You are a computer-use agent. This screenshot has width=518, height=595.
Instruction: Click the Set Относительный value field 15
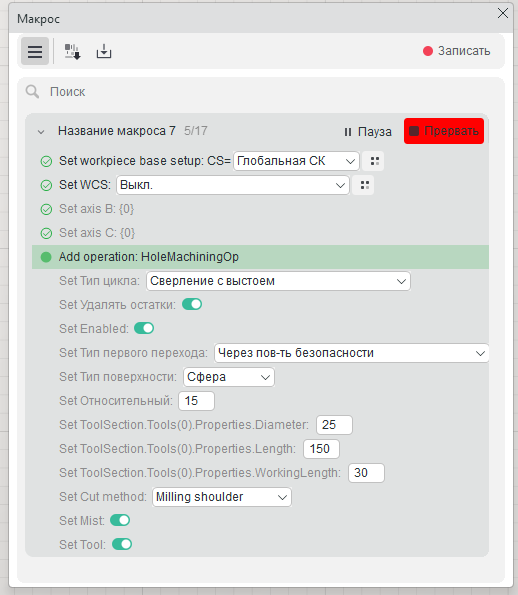(x=196, y=401)
